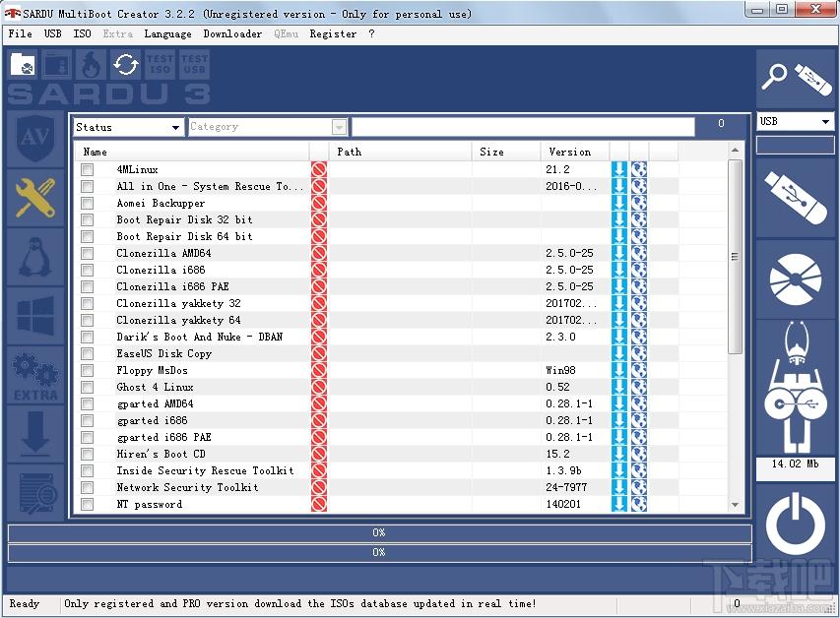
Task: Open the Downloader menu
Action: click(232, 33)
